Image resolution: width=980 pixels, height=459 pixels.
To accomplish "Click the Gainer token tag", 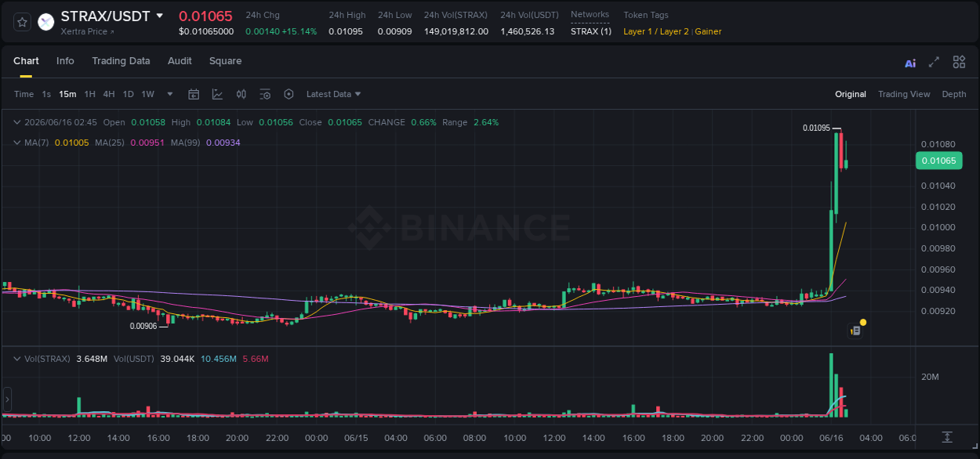I will (x=708, y=31).
